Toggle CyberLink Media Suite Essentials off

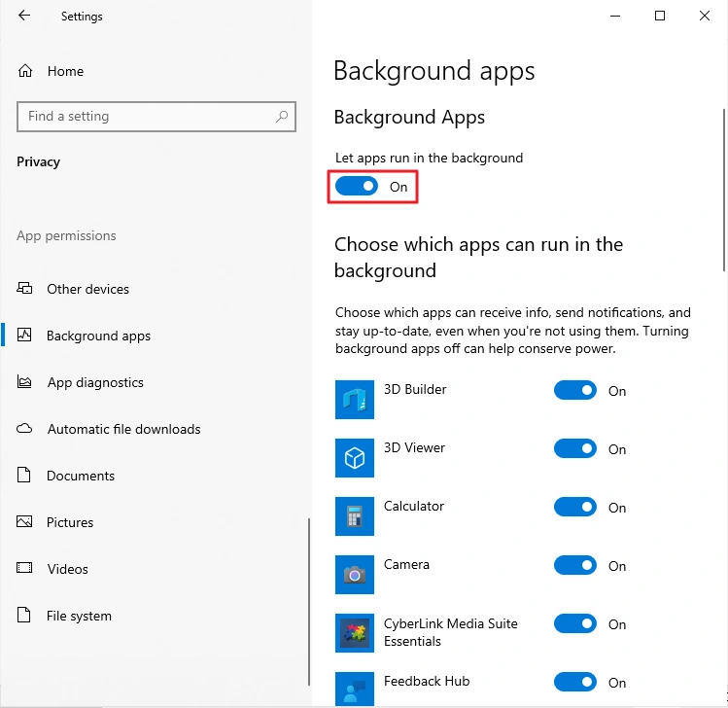pyautogui.click(x=575, y=623)
